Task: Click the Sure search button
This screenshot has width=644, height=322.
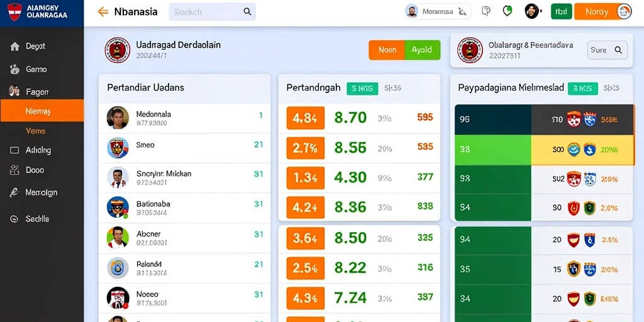Action: (x=607, y=50)
